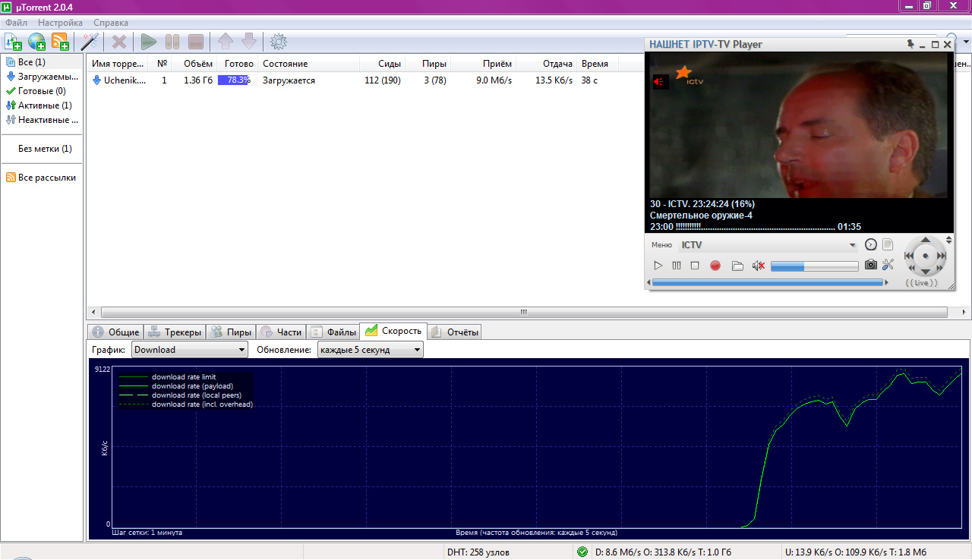Open the Меню in IPTV player
Viewport: 972px width, 560px height.
(661, 244)
